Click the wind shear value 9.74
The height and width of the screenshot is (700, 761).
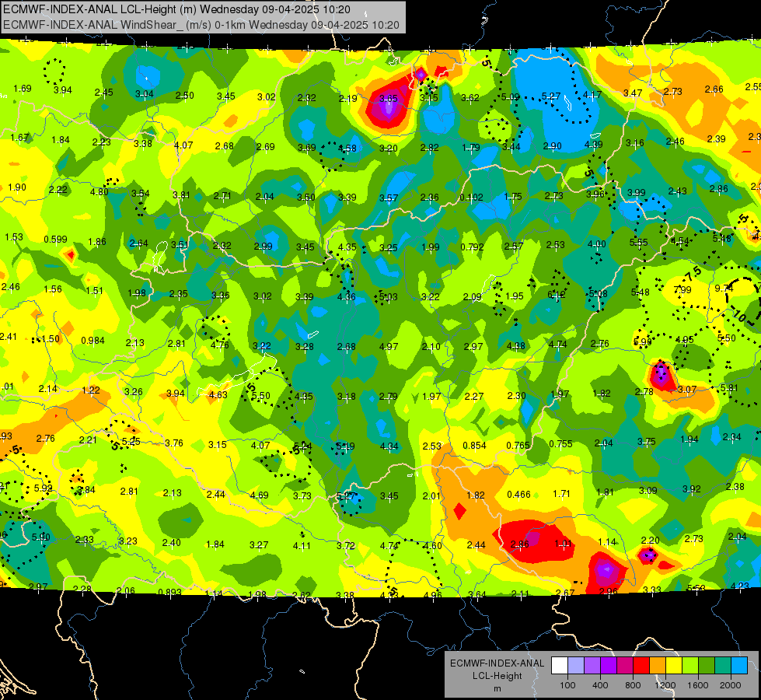coord(724,288)
